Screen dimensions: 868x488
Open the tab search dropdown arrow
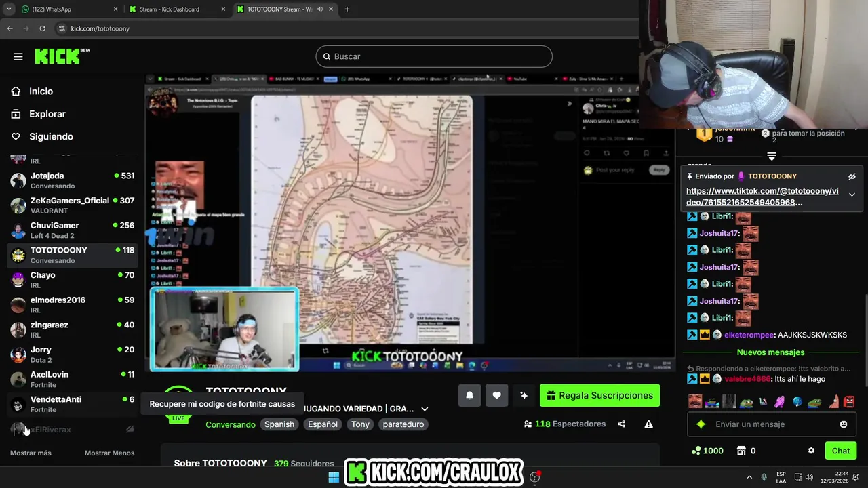(x=8, y=9)
